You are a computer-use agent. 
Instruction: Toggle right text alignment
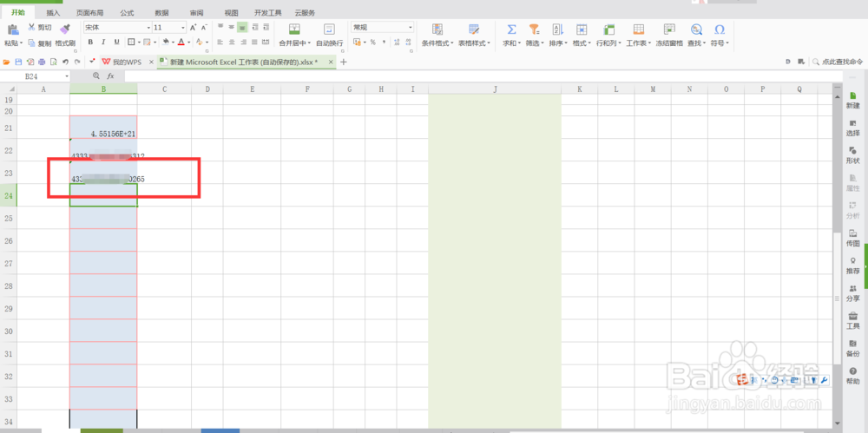click(242, 42)
